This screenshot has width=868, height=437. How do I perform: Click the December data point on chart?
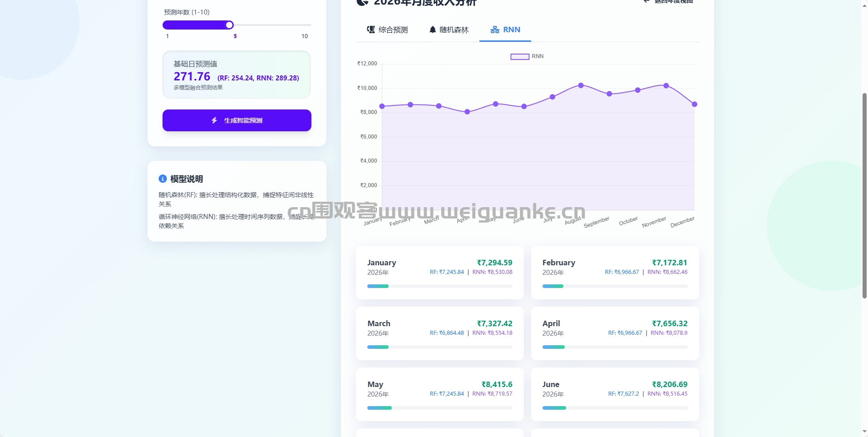(694, 104)
